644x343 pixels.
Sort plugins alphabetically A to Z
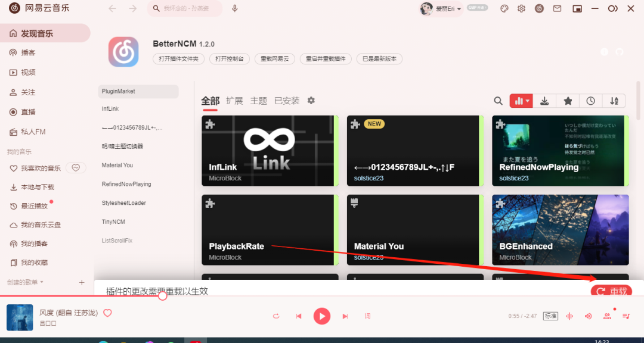(x=614, y=101)
